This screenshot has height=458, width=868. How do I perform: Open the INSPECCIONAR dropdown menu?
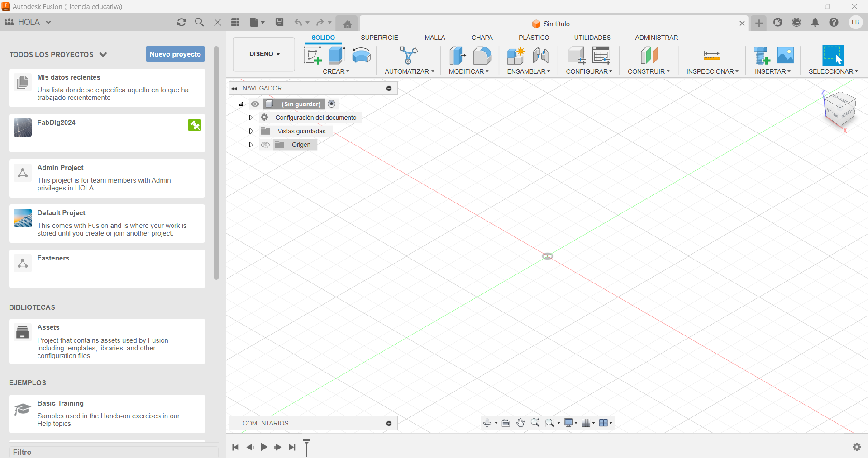[712, 71]
